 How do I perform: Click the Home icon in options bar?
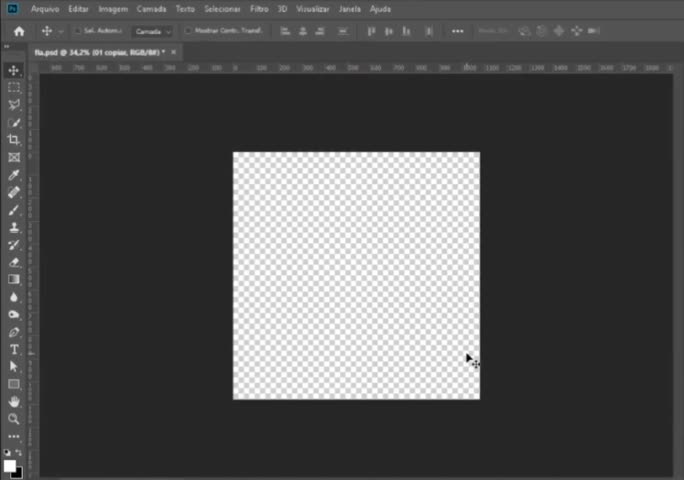(19, 31)
